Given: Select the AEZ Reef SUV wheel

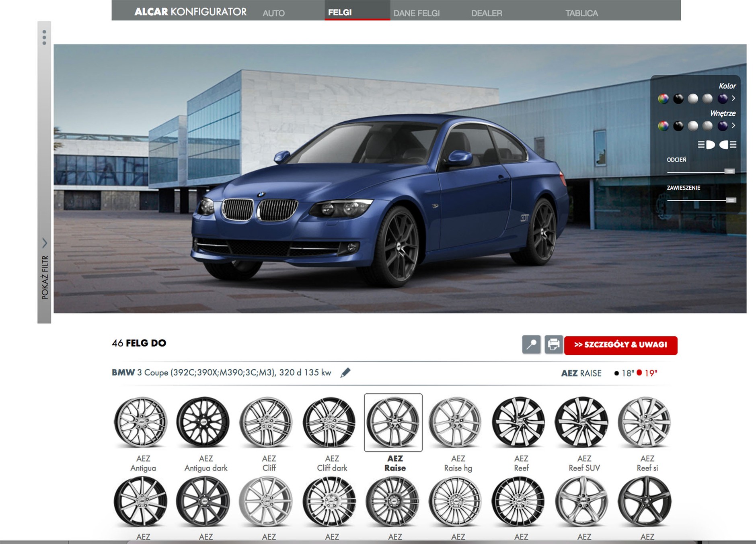Looking at the screenshot, I should click(582, 422).
